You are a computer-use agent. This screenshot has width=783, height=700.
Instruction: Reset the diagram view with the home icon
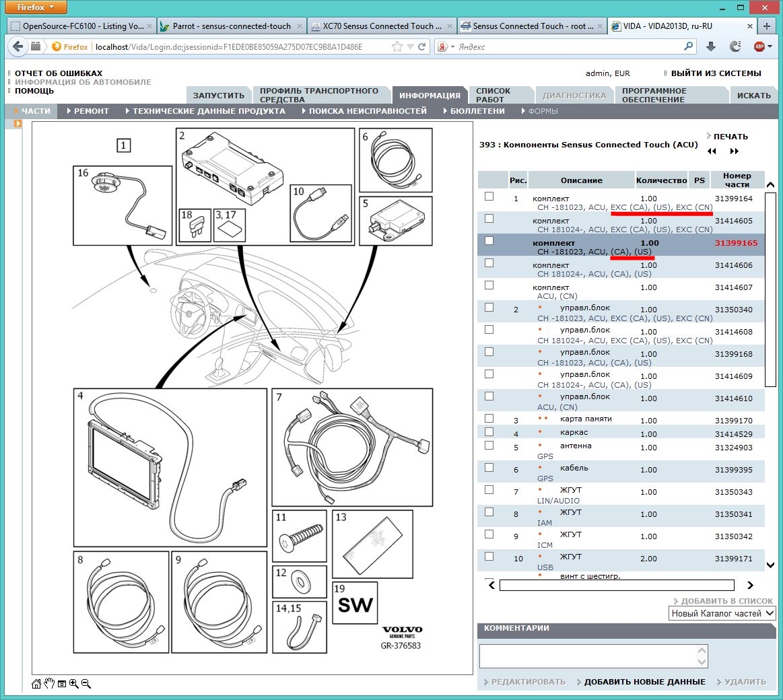pos(36,684)
